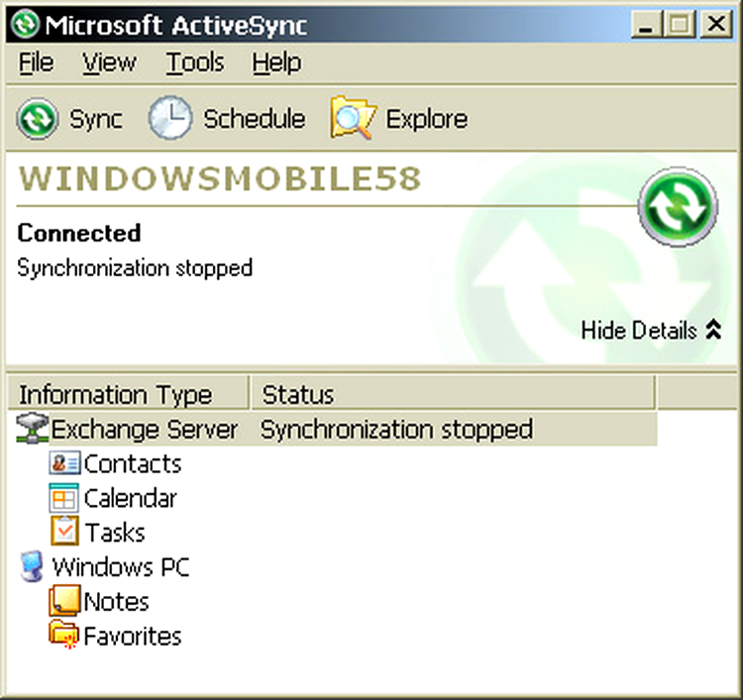Screen dimensions: 743x700
Task: Click the Windows PC computer icon
Action: coord(33,566)
